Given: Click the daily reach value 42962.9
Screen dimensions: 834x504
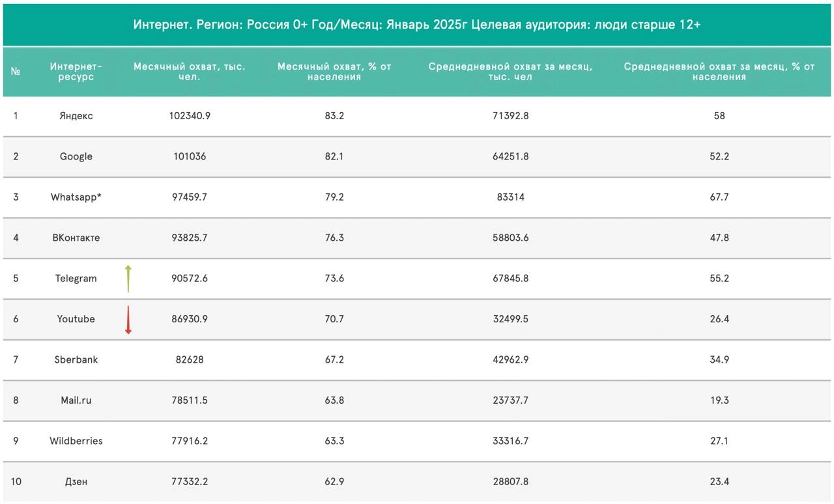Looking at the screenshot, I should point(511,359).
